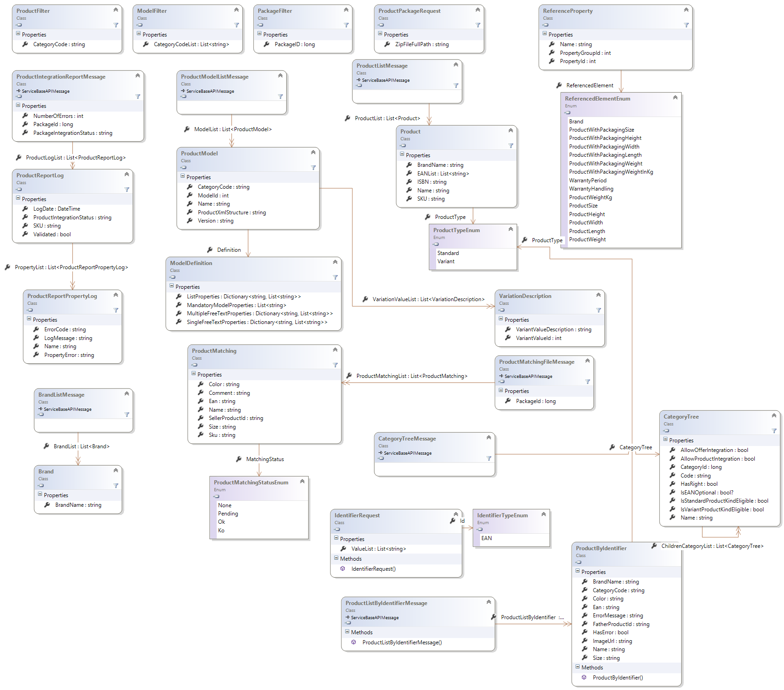The height and width of the screenshot is (690, 784).
Task: Collapse the ProductMatching class using header chevron
Action: [x=335, y=350]
